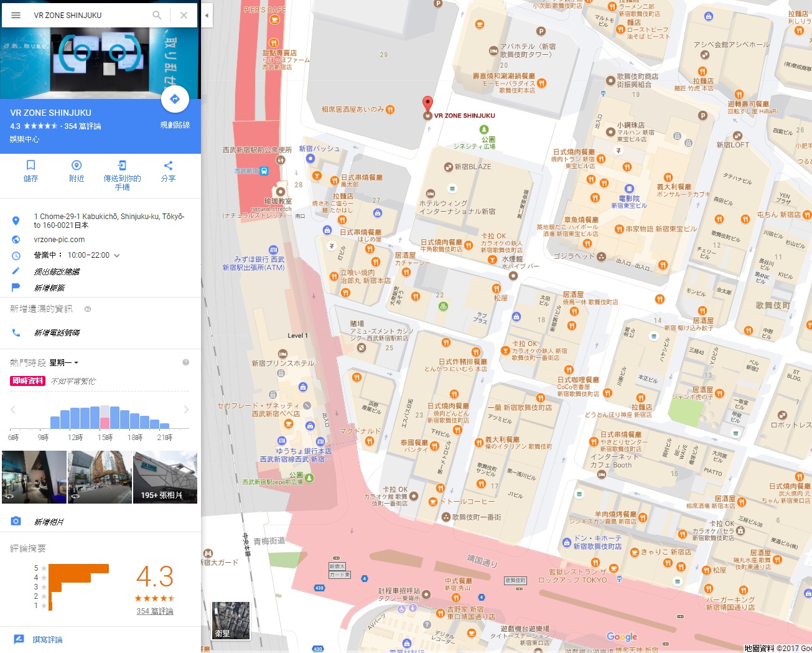Show next day in popular times chart
The image size is (812, 653).
[186, 410]
